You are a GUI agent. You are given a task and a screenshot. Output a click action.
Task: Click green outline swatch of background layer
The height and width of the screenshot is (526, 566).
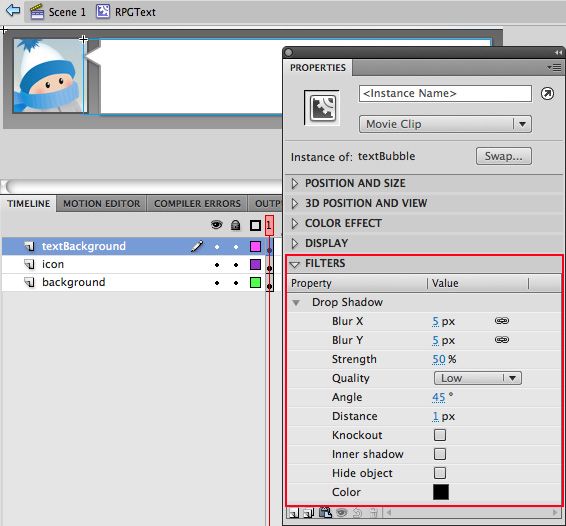tap(255, 282)
